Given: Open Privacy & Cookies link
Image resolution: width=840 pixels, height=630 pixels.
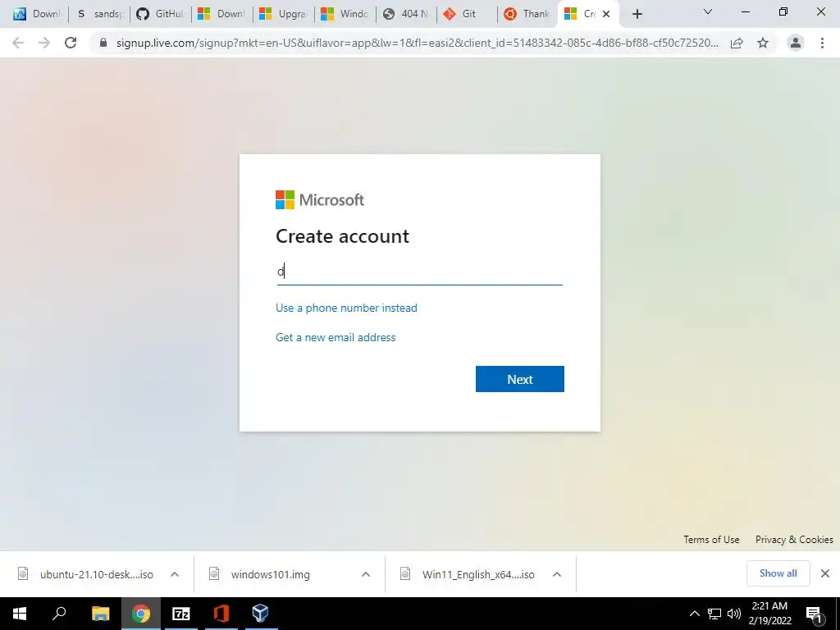Looking at the screenshot, I should (x=794, y=540).
